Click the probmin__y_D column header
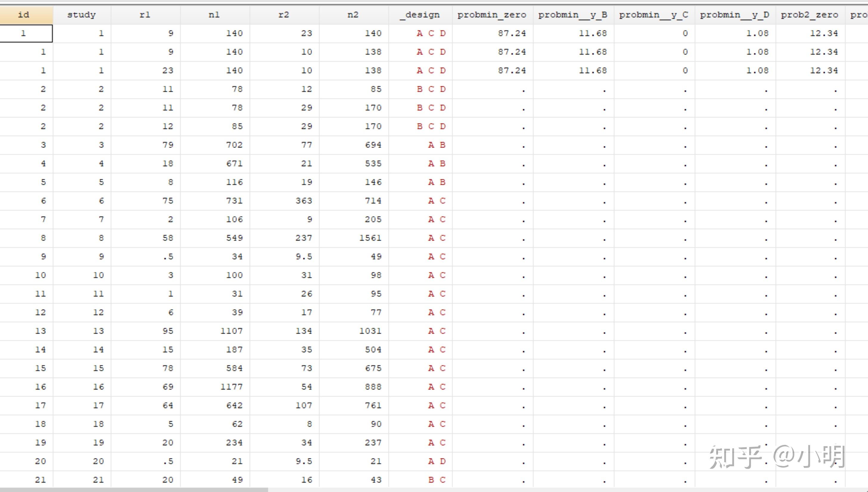Image resolution: width=868 pixels, height=492 pixels. click(x=734, y=15)
